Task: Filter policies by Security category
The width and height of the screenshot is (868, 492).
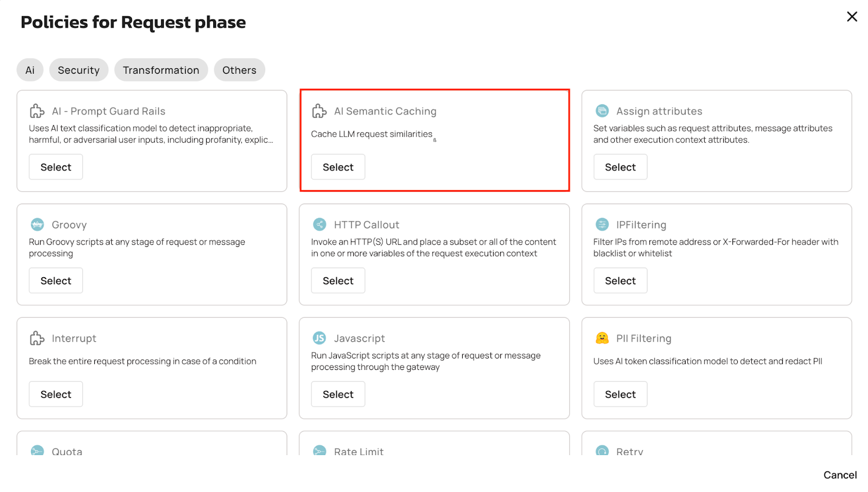Action: (79, 70)
